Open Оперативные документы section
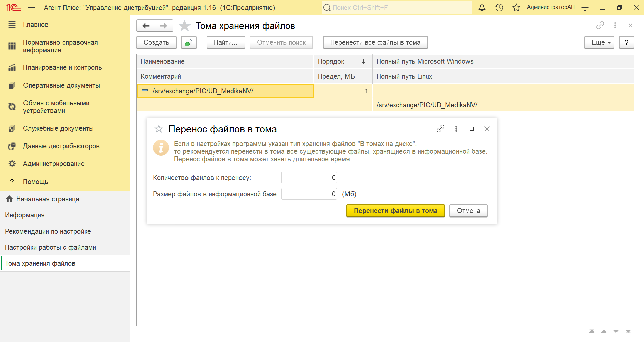Viewport: 644px width, 342px height. pyautogui.click(x=65, y=85)
